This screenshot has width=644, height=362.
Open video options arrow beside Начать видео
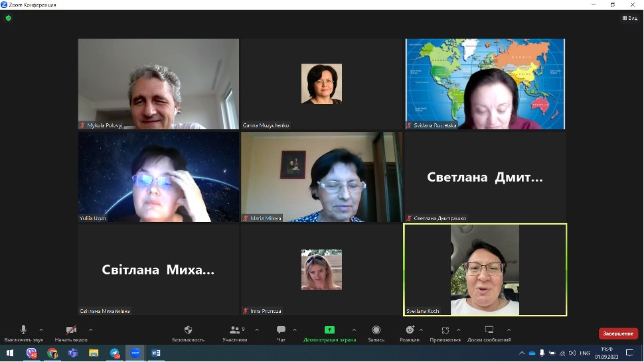point(90,330)
